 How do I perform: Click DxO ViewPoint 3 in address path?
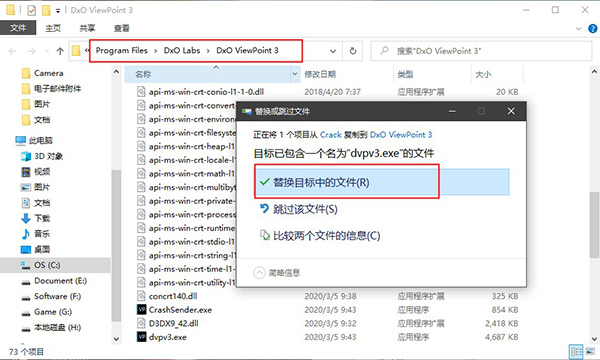coord(247,50)
